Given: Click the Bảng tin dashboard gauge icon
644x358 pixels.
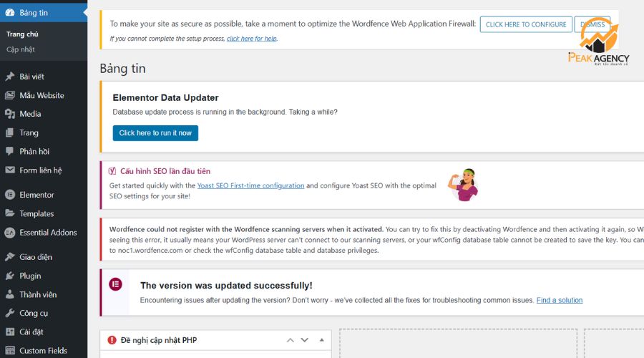Looking at the screenshot, I should point(10,13).
